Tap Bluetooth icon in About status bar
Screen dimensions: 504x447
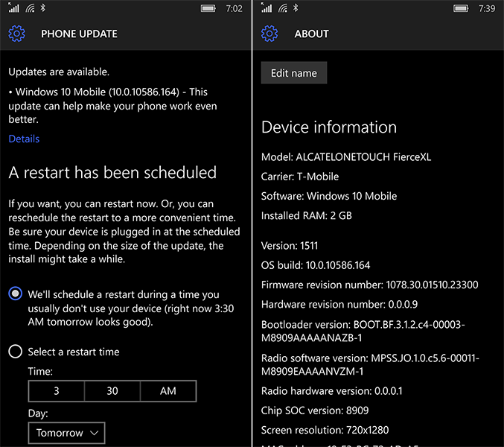pyautogui.click(x=296, y=7)
